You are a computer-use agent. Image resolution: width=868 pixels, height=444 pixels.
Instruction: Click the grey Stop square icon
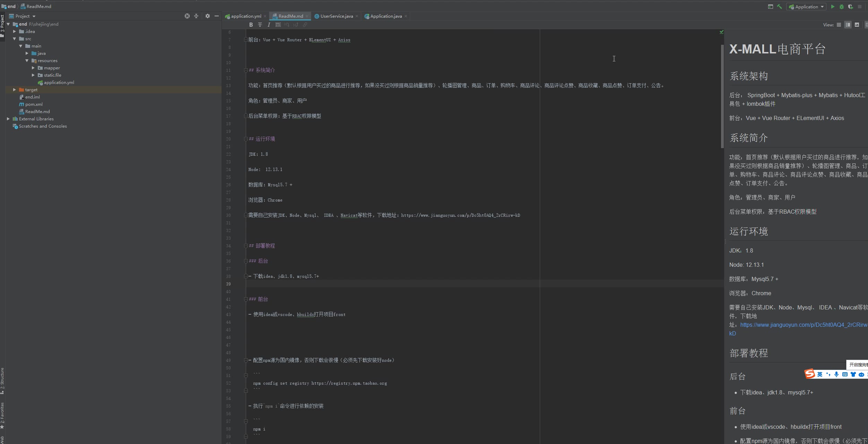click(860, 7)
